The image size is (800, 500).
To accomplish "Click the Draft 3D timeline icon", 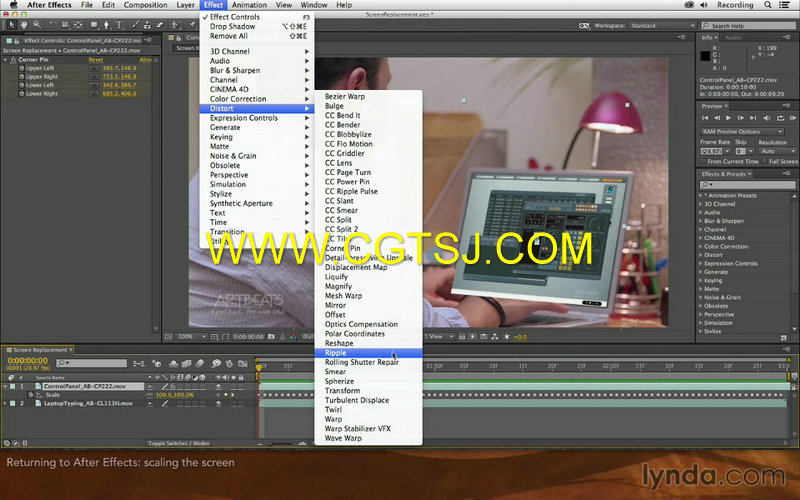I will click(157, 363).
